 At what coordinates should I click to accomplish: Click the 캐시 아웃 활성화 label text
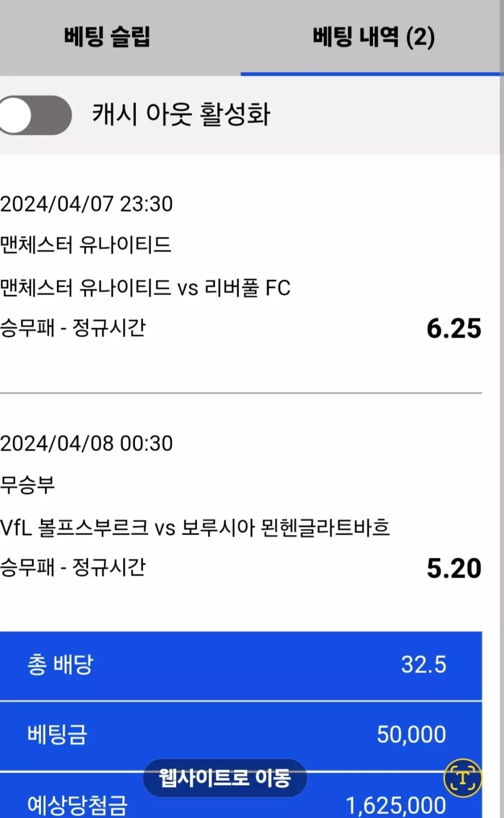(x=181, y=114)
